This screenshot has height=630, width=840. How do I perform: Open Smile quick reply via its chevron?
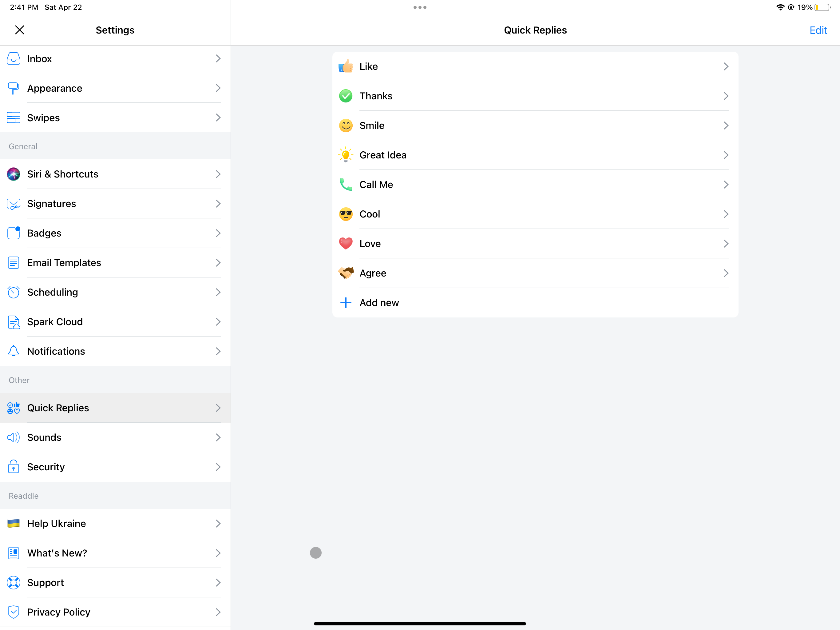[x=726, y=126]
